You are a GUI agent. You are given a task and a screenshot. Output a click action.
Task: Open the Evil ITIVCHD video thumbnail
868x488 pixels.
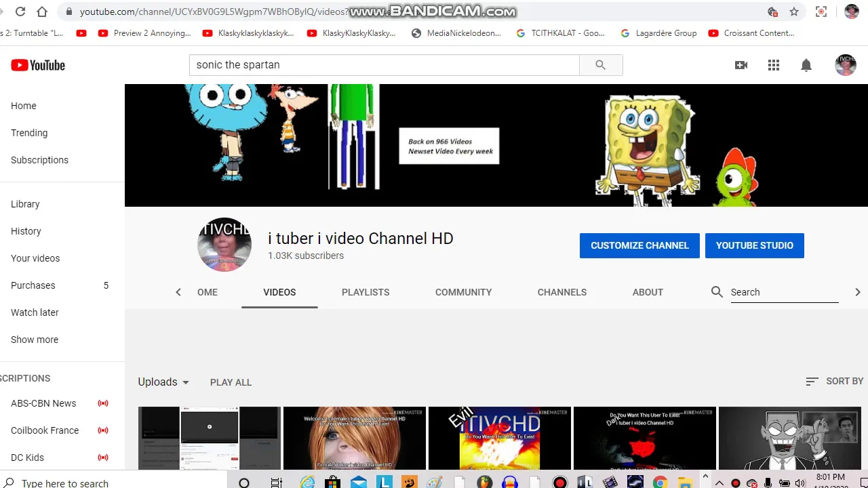point(500,438)
